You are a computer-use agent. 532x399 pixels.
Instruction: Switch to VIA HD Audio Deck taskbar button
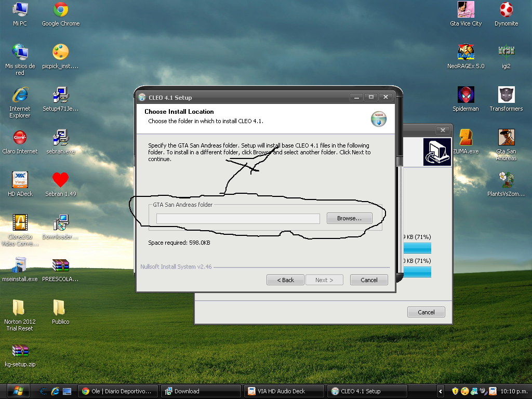284,391
